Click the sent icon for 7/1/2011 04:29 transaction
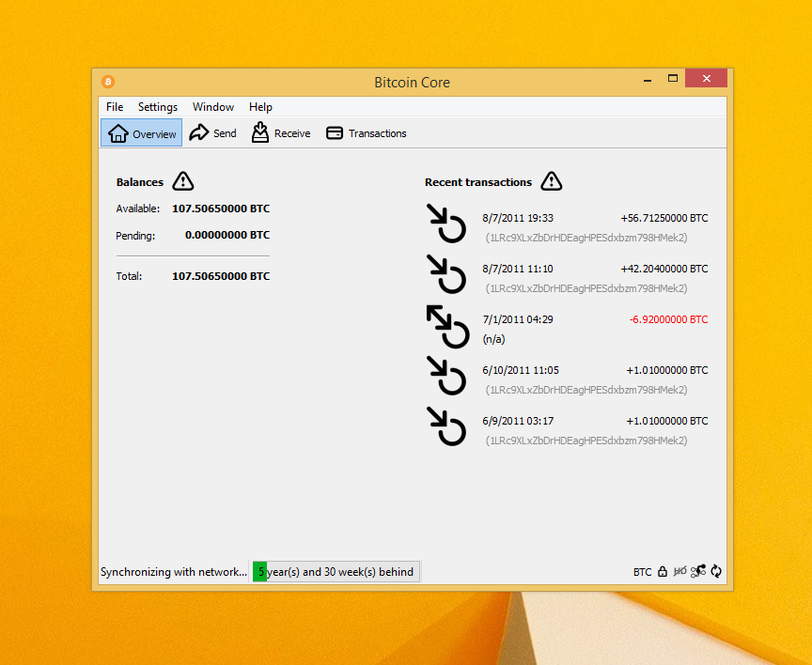The width and height of the screenshot is (812, 665). pyautogui.click(x=448, y=326)
